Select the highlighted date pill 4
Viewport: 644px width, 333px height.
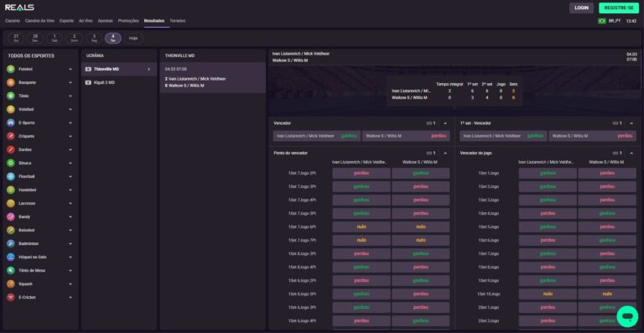click(113, 39)
